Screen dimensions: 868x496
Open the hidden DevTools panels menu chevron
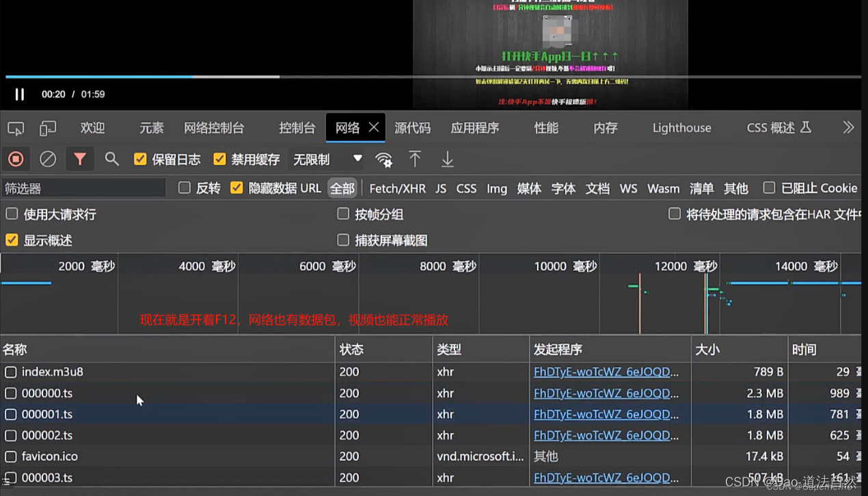click(848, 127)
